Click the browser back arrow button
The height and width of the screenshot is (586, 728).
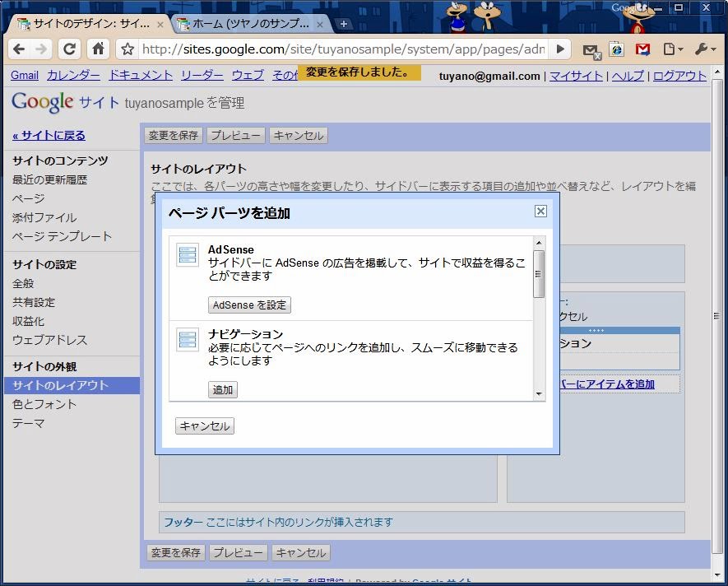(x=19, y=49)
